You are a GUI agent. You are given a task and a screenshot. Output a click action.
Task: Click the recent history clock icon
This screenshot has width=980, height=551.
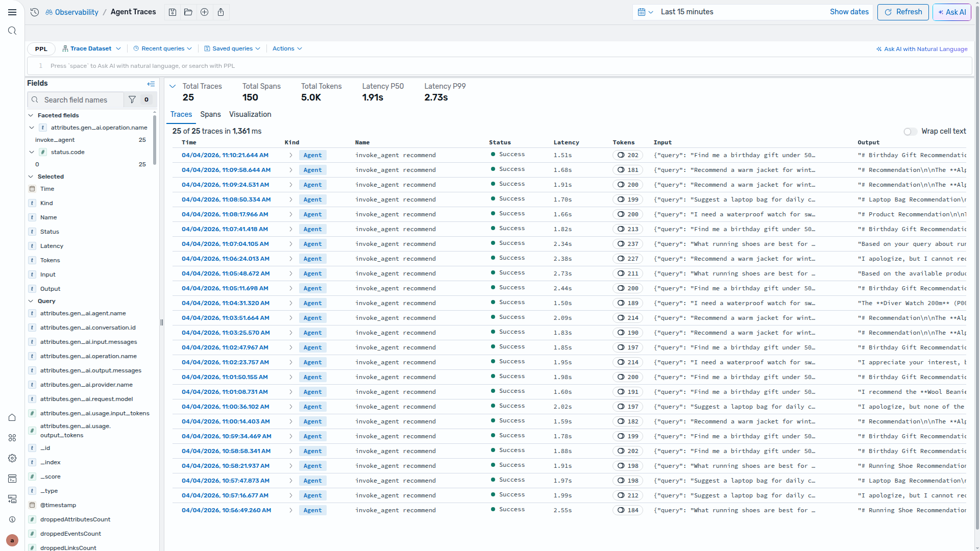click(x=35, y=12)
